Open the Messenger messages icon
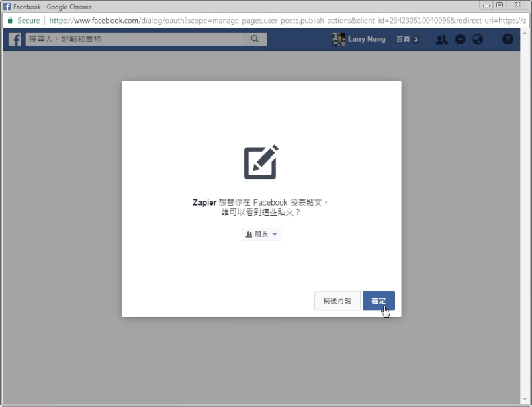The width and height of the screenshot is (532, 407). point(460,40)
